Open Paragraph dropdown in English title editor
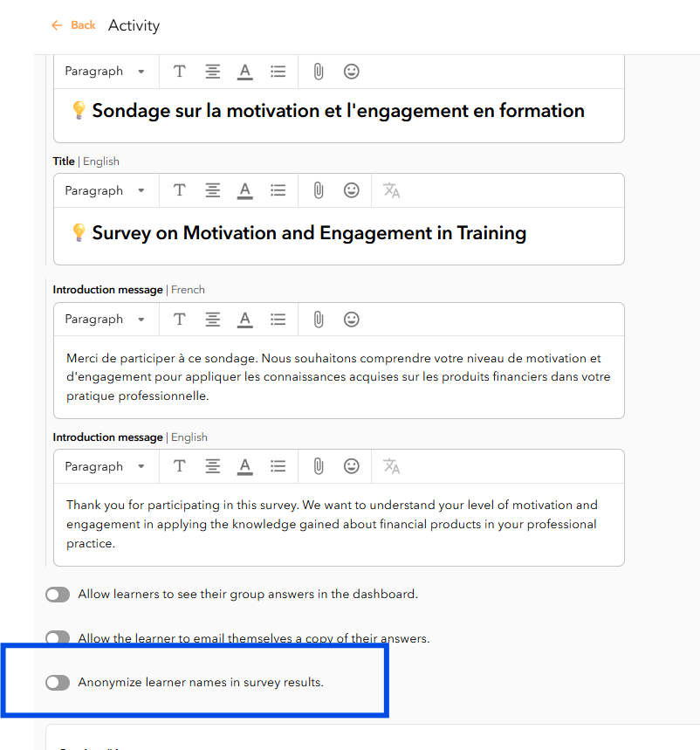The height and width of the screenshot is (750, 700). pyautogui.click(x=106, y=190)
